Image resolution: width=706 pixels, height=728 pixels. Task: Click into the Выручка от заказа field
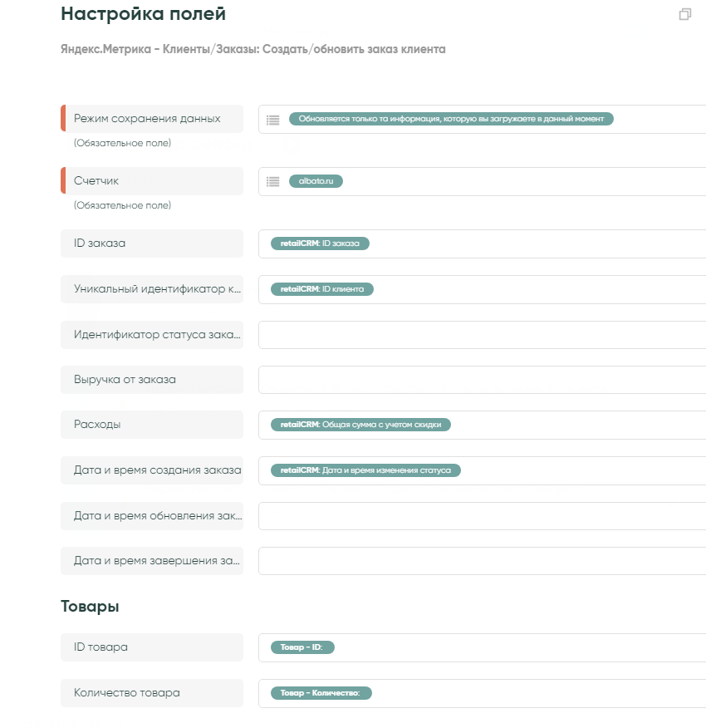[482, 380]
